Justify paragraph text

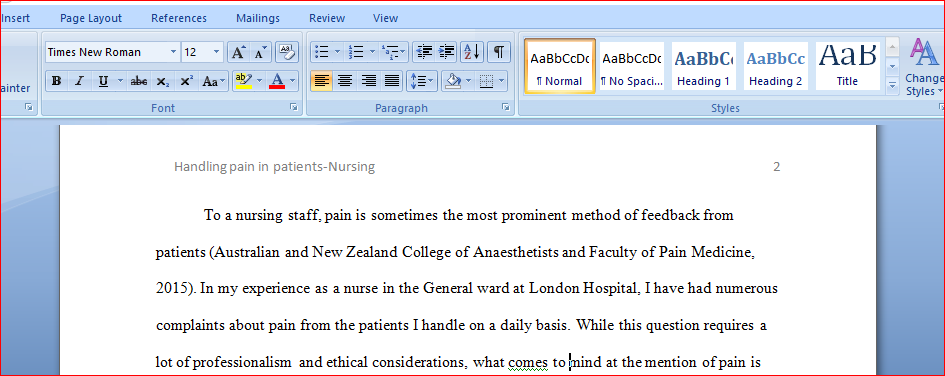[392, 81]
